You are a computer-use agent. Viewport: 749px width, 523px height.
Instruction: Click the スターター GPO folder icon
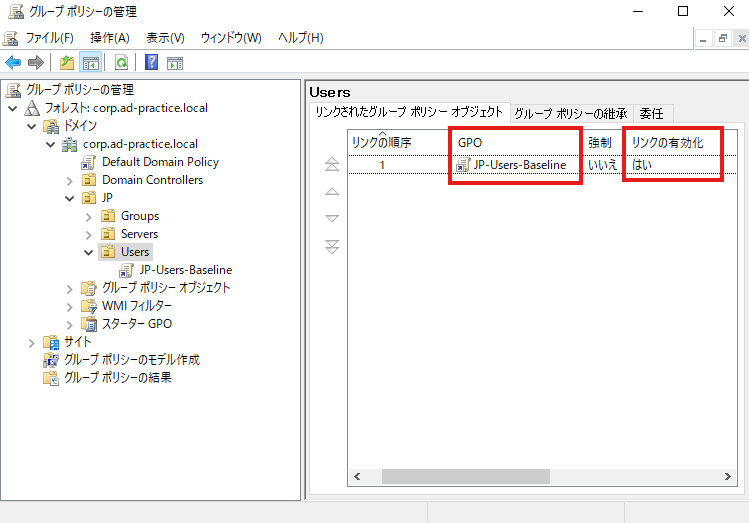click(x=89, y=324)
